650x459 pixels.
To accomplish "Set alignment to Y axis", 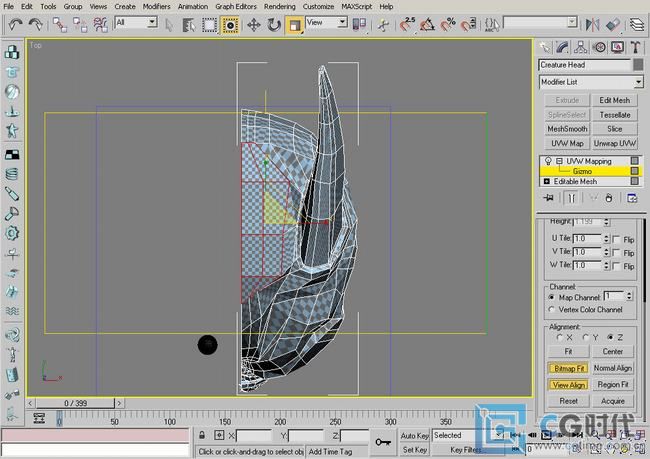I will [585, 338].
